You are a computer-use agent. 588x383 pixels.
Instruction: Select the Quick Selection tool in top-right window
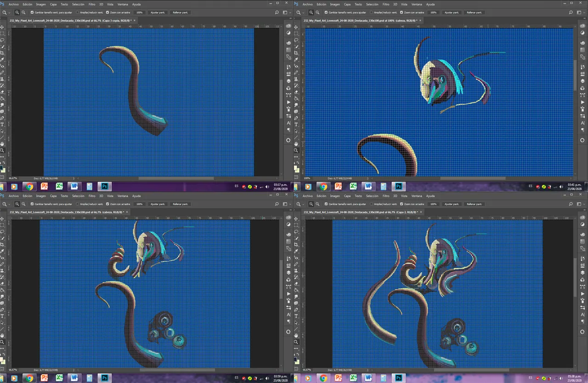click(296, 46)
